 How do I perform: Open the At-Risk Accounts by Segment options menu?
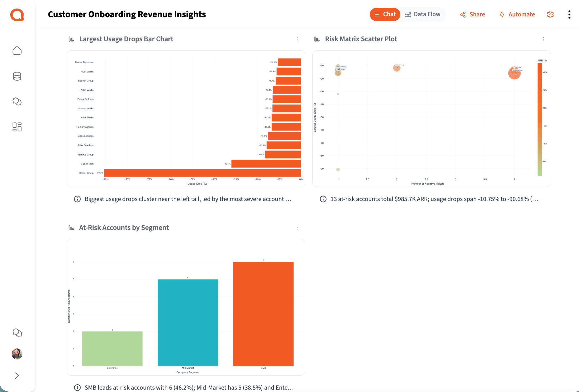pos(298,227)
